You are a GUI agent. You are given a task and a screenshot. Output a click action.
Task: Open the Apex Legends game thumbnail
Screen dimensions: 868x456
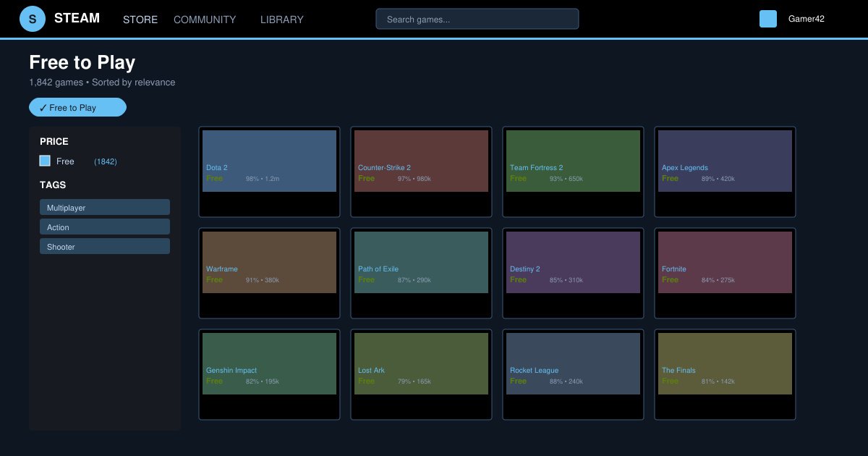(x=725, y=161)
